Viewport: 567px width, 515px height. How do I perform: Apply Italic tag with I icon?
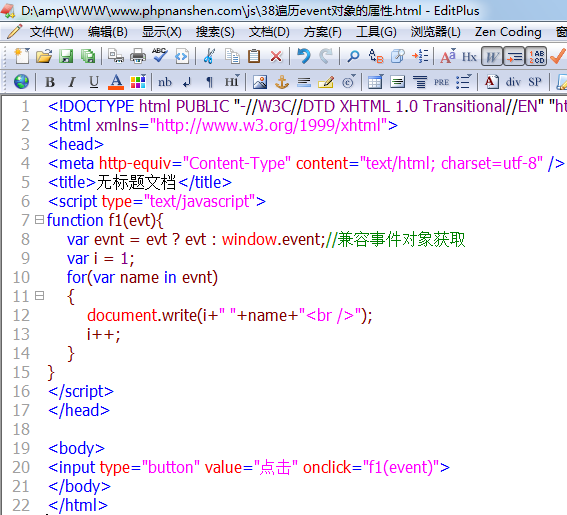(x=72, y=82)
